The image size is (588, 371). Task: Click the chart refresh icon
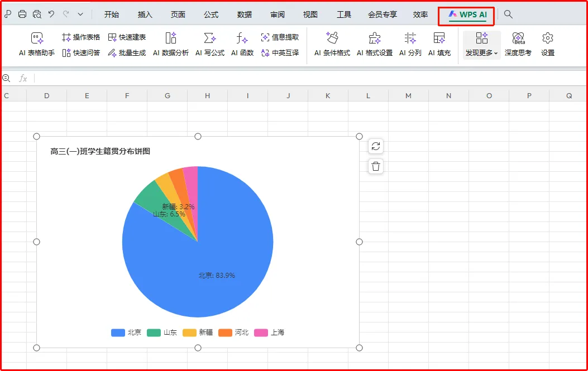point(376,146)
